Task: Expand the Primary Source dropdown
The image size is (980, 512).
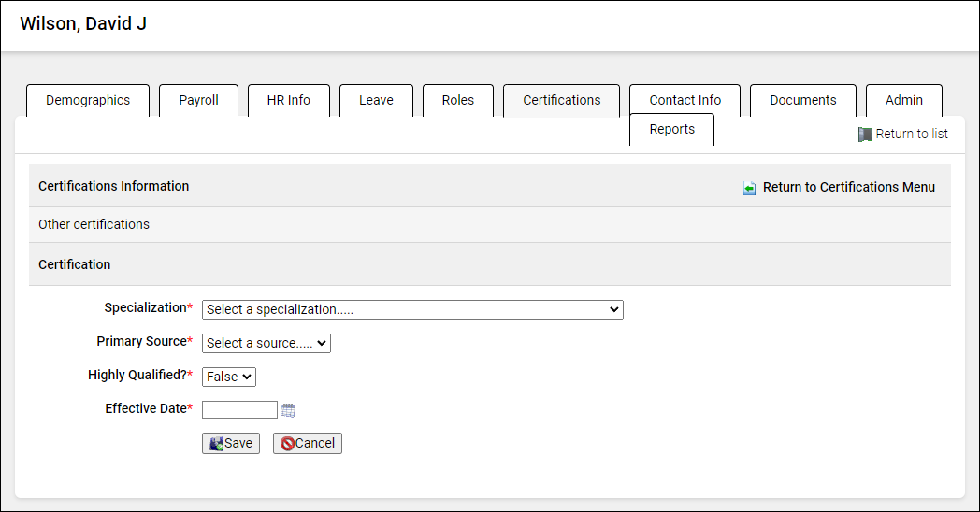Action: pos(267,343)
